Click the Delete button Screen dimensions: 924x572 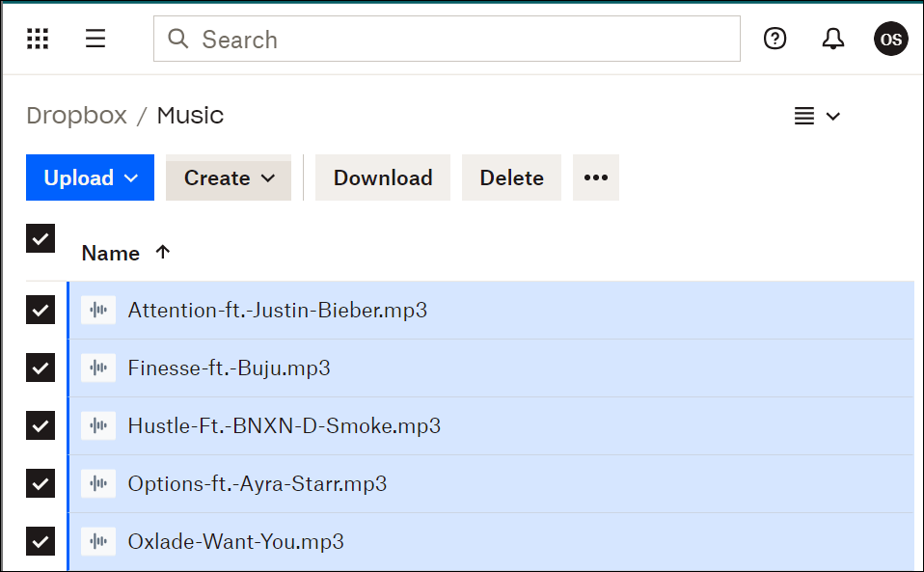pyautogui.click(x=511, y=177)
